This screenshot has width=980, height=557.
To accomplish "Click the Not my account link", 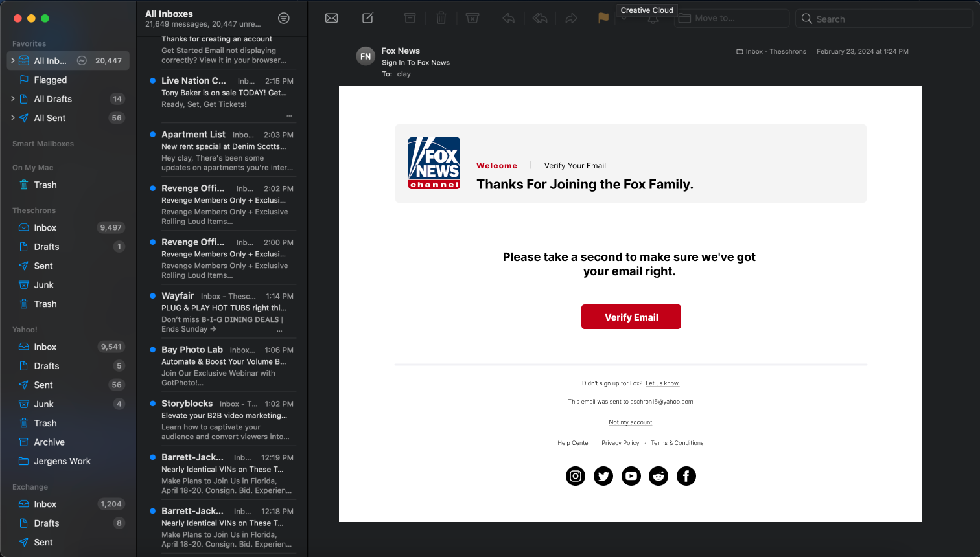I will [x=631, y=422].
